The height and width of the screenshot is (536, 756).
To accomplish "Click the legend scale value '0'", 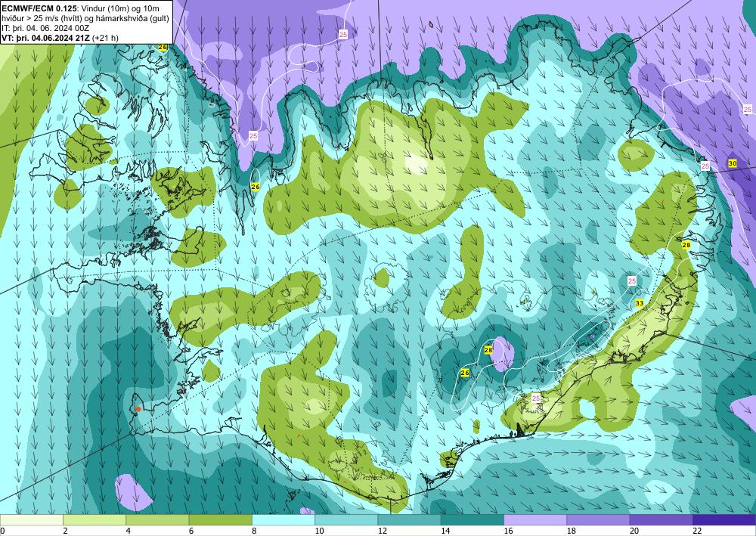I will point(2,531).
